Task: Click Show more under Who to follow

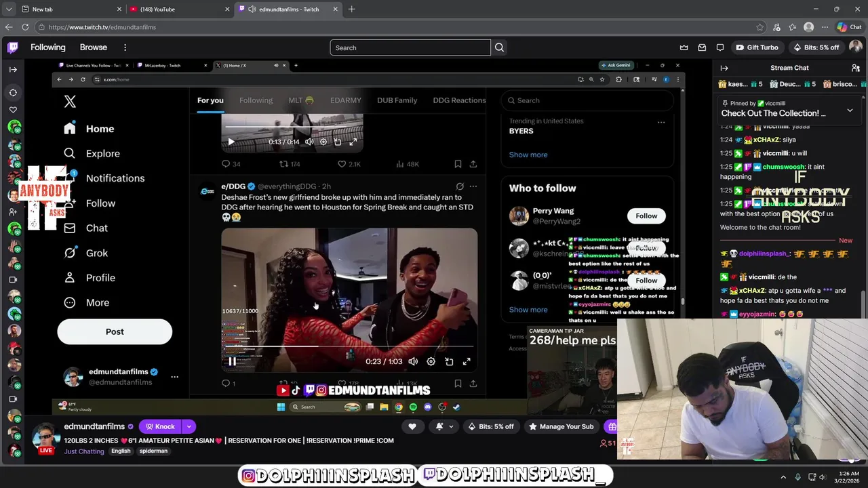Action: 528,310
